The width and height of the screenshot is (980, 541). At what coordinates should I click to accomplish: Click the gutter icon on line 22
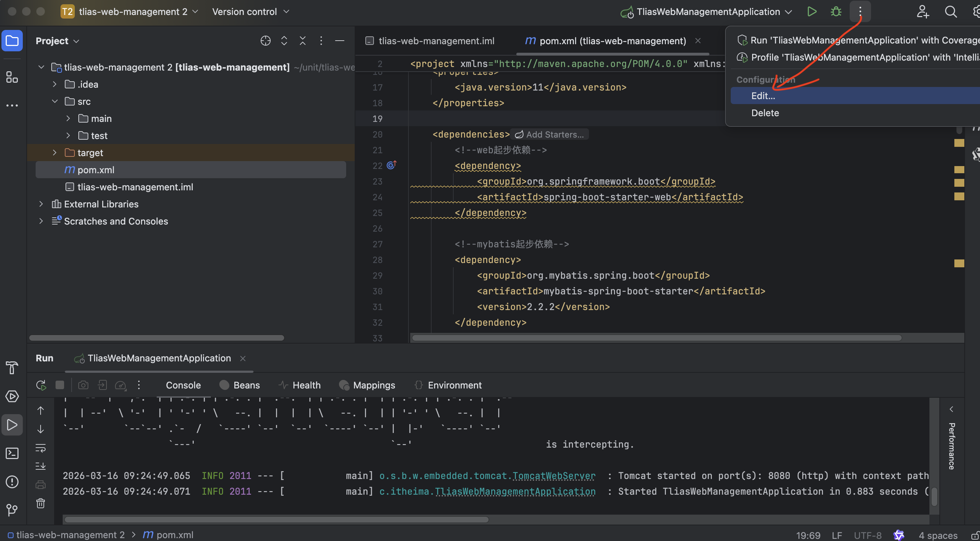click(x=391, y=165)
